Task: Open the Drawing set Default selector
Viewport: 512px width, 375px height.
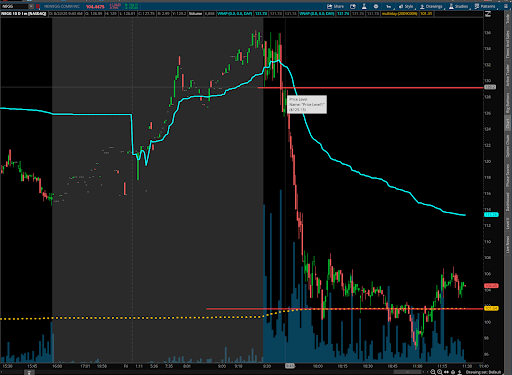Action: click(x=484, y=372)
